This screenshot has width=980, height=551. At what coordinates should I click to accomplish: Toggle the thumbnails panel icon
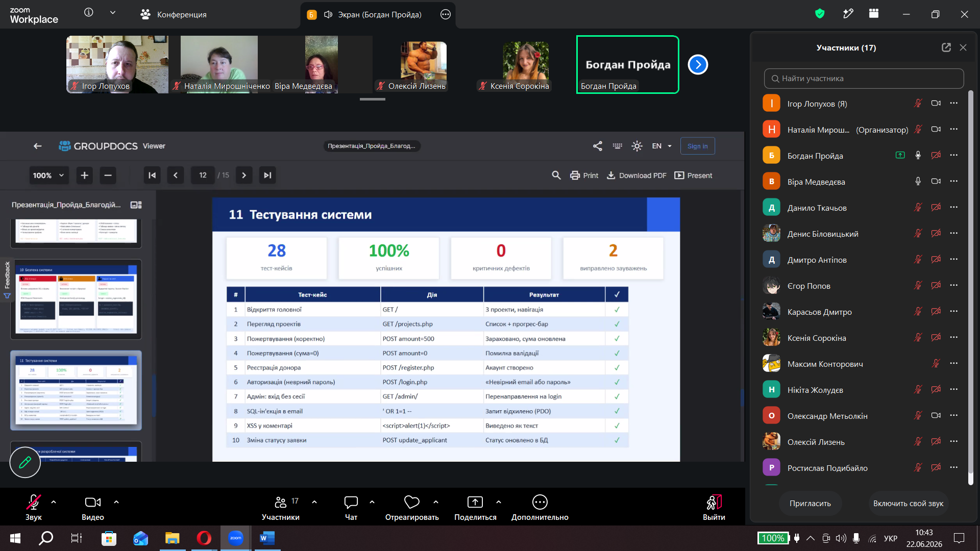pos(136,205)
